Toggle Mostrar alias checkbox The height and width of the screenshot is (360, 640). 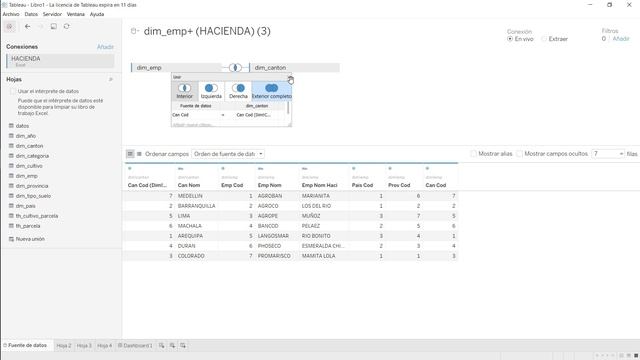[x=473, y=154]
